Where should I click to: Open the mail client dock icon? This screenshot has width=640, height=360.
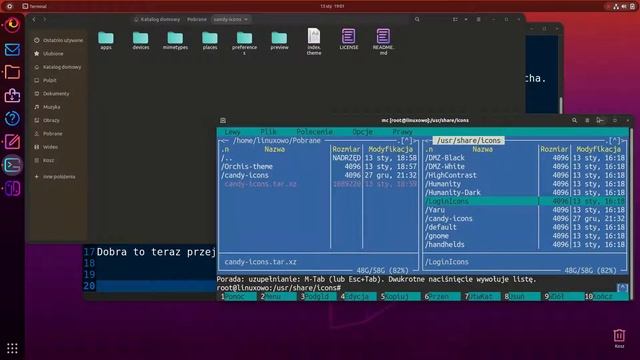pos(12,50)
